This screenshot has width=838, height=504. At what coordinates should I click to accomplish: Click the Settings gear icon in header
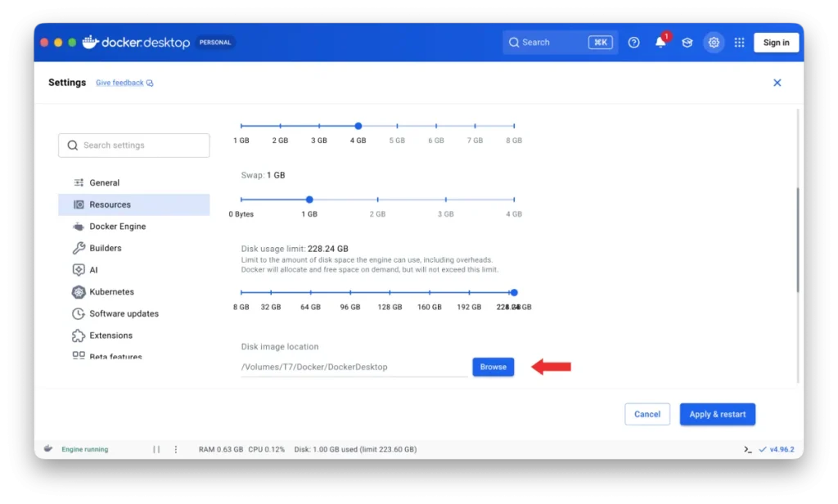(714, 43)
